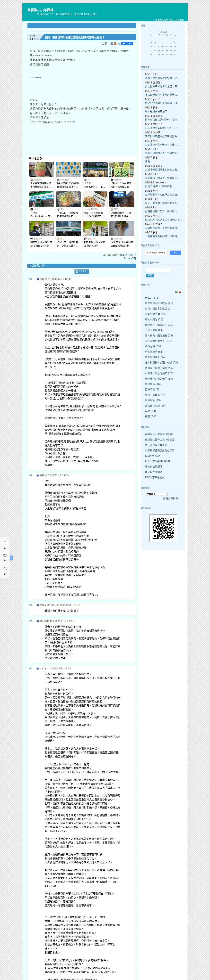Click the 所有文章列表 button
This screenshot has height=980, width=210.
pyautogui.click(x=170, y=498)
